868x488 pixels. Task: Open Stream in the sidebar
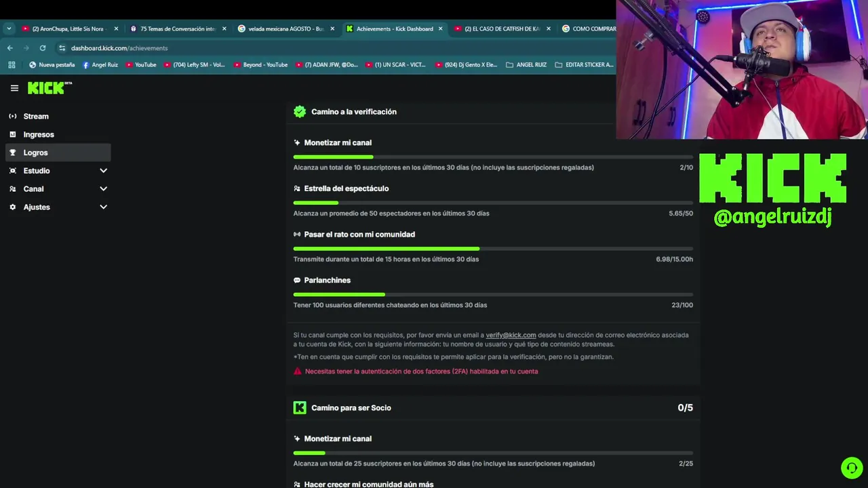point(58,116)
